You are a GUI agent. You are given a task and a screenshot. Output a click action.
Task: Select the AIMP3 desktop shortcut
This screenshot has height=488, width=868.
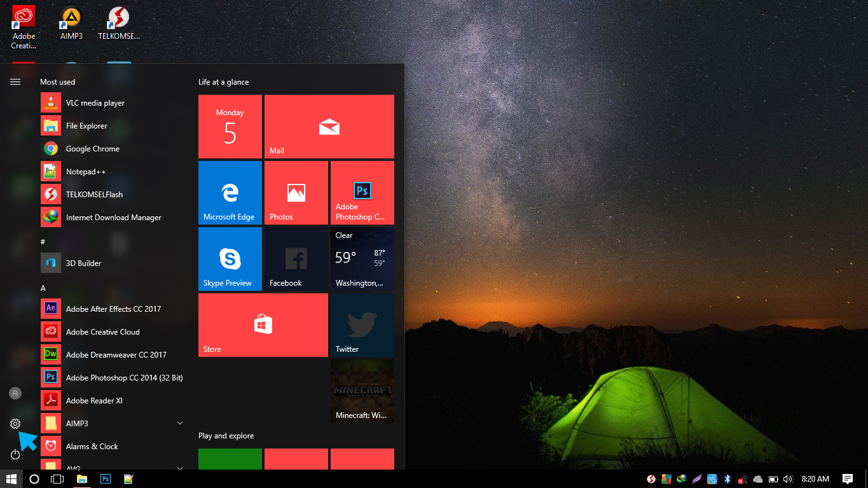pos(71,24)
